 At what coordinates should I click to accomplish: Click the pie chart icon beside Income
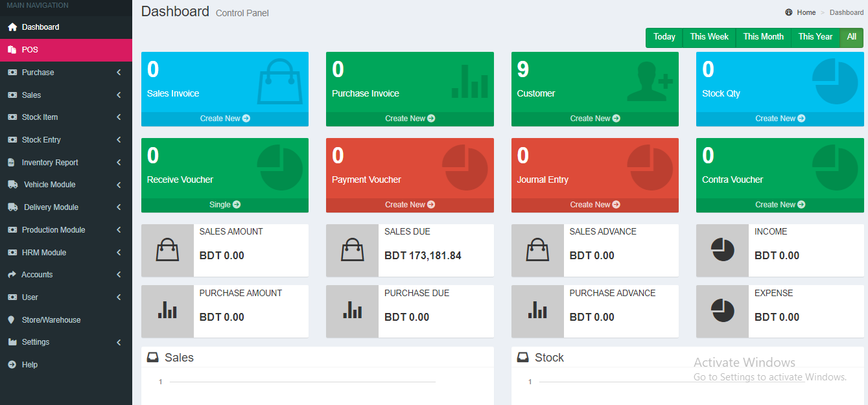[722, 249]
